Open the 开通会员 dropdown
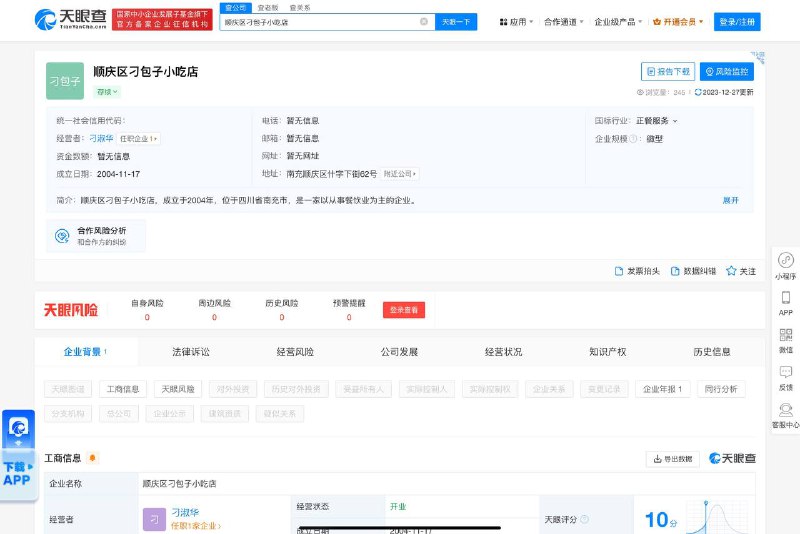Image resolution: width=800 pixels, height=534 pixels. 678,22
